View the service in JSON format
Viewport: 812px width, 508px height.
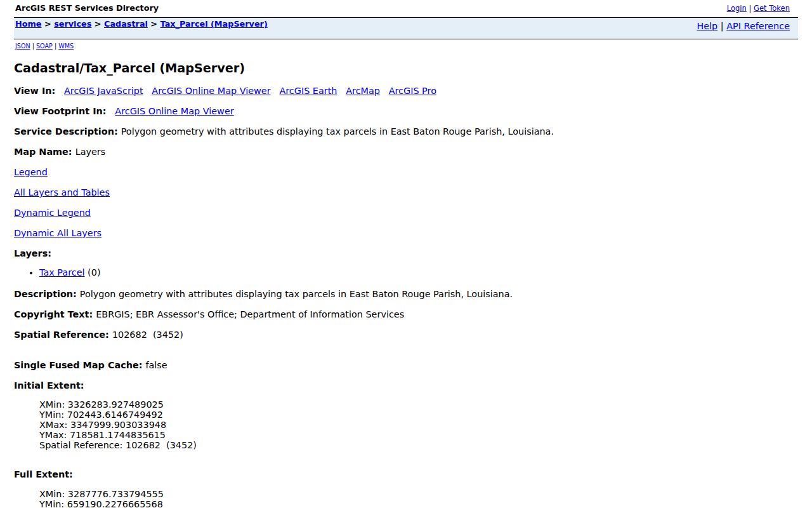[x=23, y=46]
